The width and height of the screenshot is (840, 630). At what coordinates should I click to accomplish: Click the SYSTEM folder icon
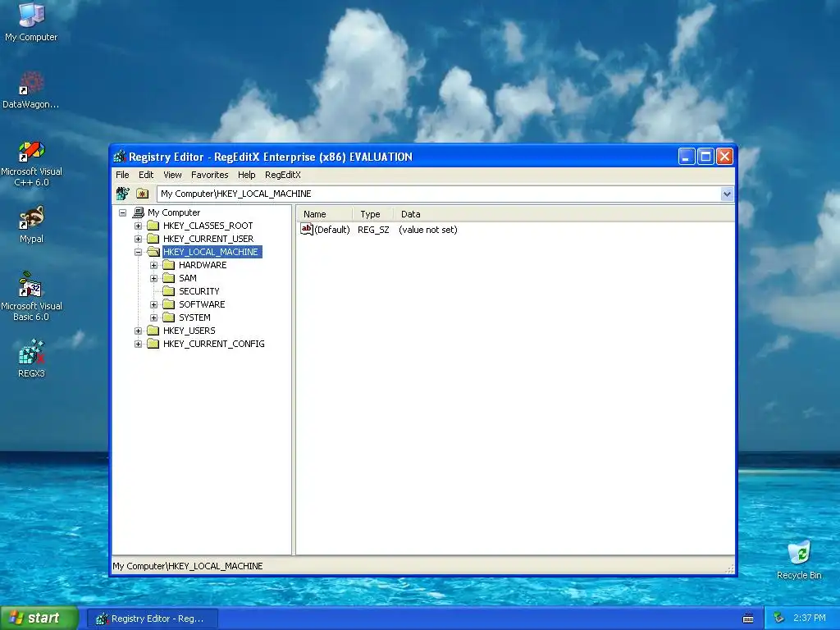pos(169,317)
